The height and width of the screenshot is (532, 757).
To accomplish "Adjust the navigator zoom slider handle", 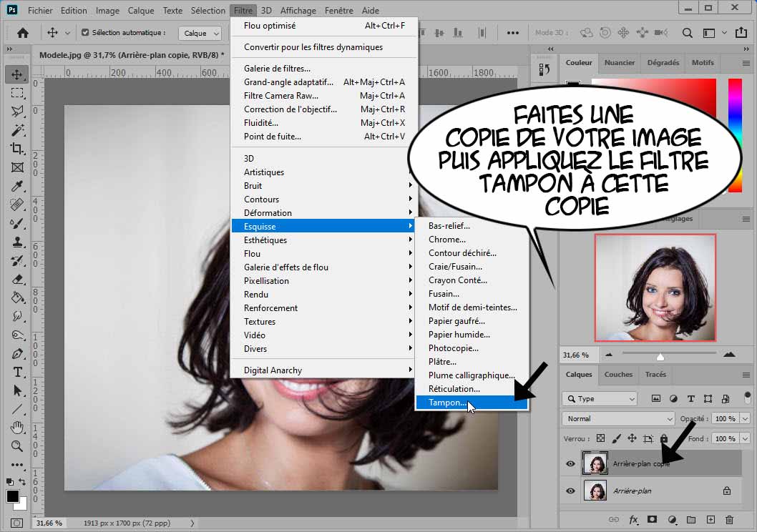I will point(660,356).
